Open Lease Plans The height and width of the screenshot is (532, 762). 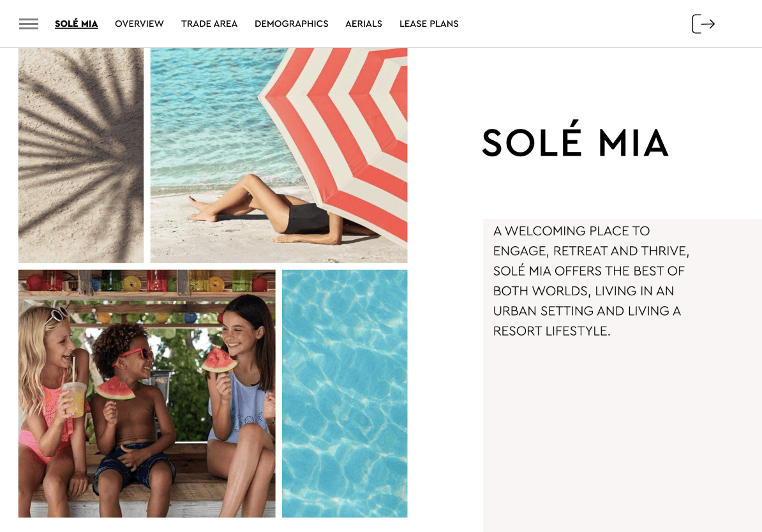click(x=429, y=24)
